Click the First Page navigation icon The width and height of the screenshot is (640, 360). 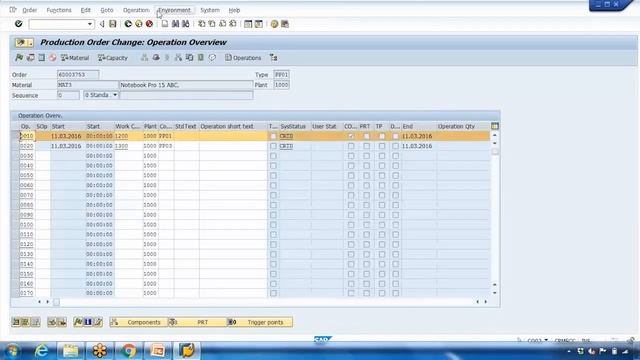point(202,24)
